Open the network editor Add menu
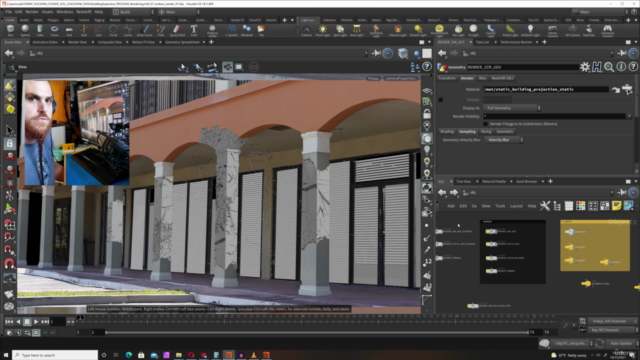 [451, 206]
